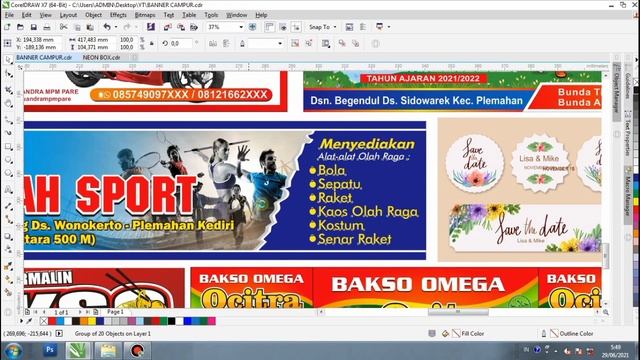Select the Polygon tool in the toolbox
The height and width of the screenshot is (360, 640).
coord(8,173)
